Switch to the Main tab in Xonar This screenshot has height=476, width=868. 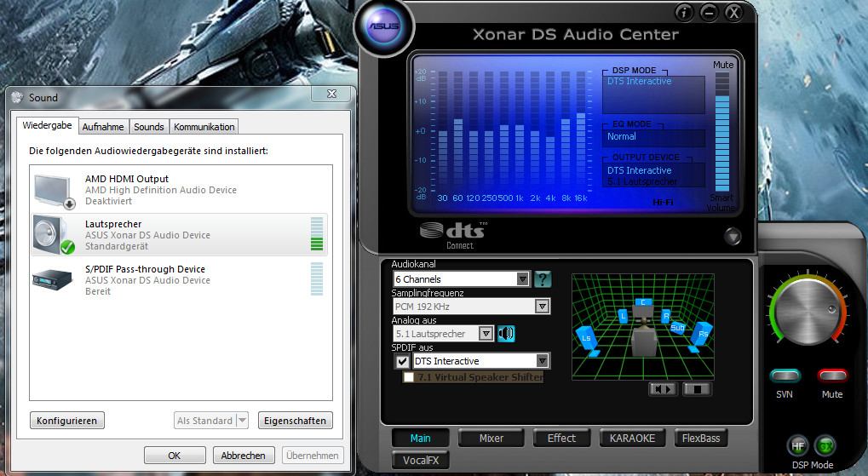(x=420, y=439)
